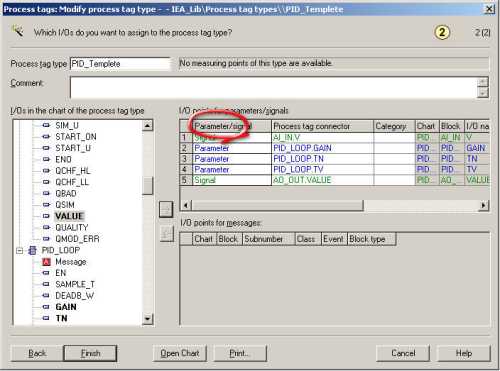
Task: Click the add-to-parameters arrow button
Action: 166,209
